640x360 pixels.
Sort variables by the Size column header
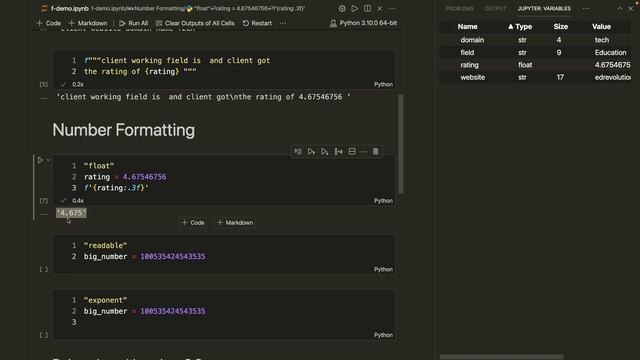560,27
